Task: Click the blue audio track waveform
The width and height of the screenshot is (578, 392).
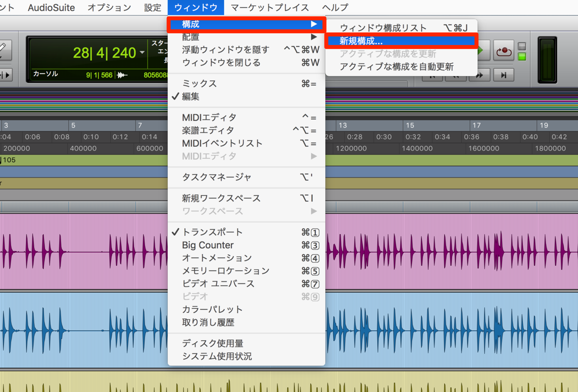Action: click(84, 330)
